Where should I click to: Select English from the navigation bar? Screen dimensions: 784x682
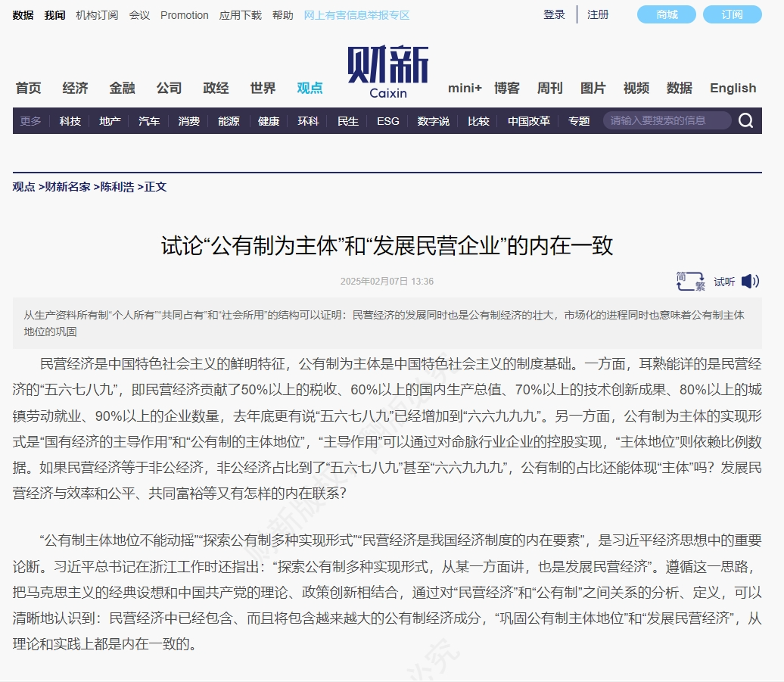732,88
